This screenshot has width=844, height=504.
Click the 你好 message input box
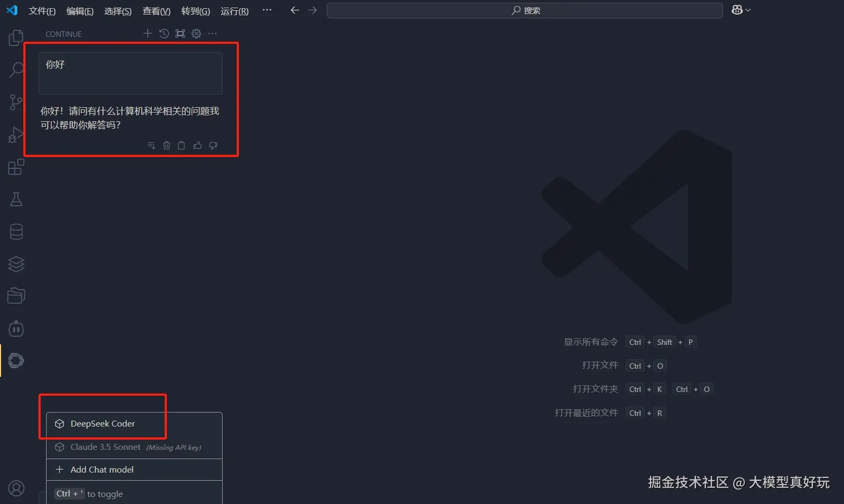click(131, 73)
